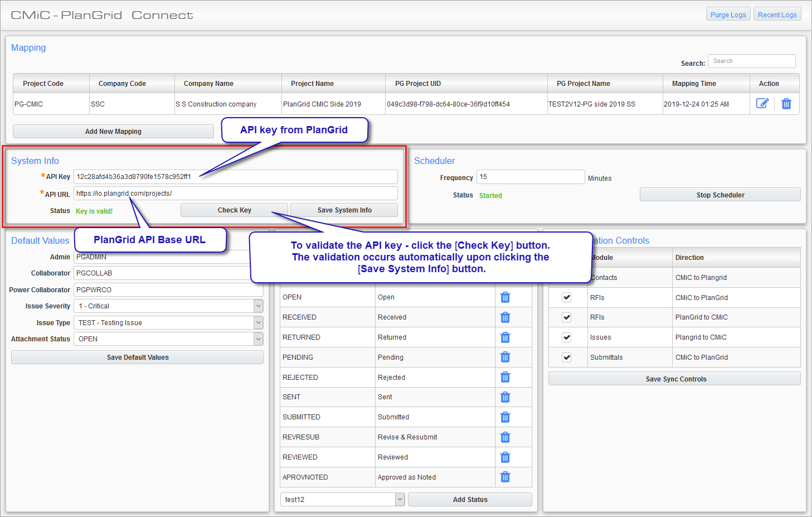Select the 'Submittals' module cell
Image resolution: width=812 pixels, height=517 pixels.
coord(630,357)
